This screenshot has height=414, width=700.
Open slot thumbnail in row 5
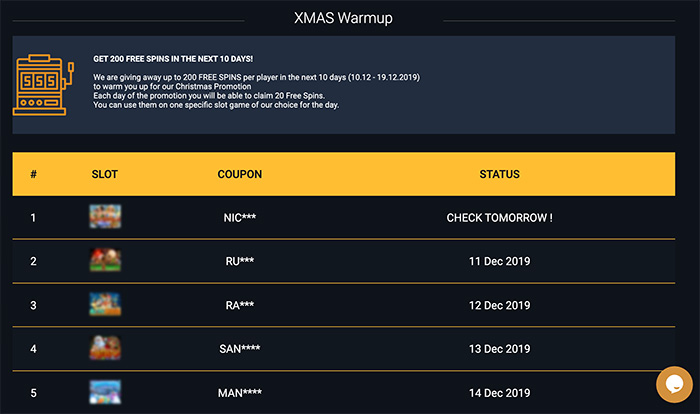105,392
